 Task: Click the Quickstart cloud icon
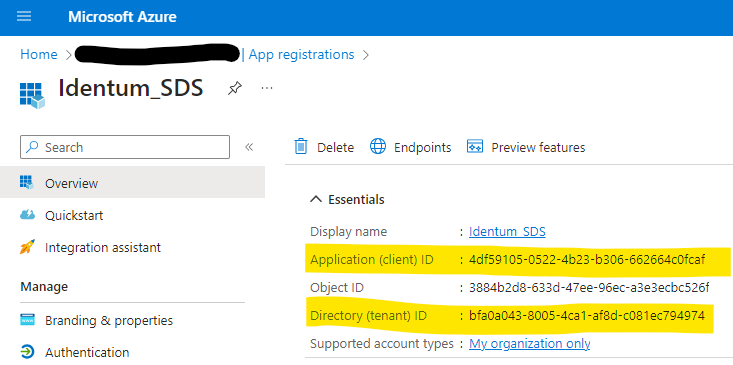point(28,215)
